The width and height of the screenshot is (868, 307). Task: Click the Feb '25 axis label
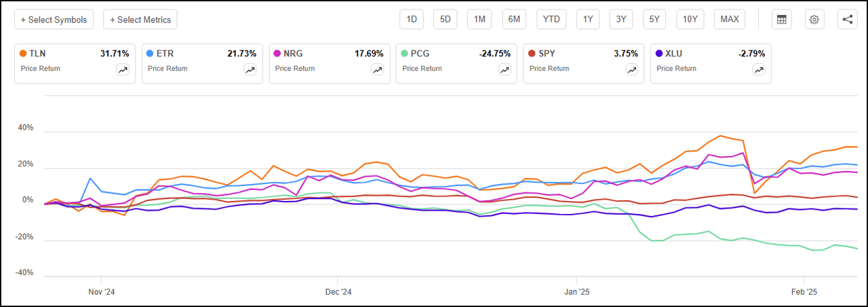click(x=804, y=291)
